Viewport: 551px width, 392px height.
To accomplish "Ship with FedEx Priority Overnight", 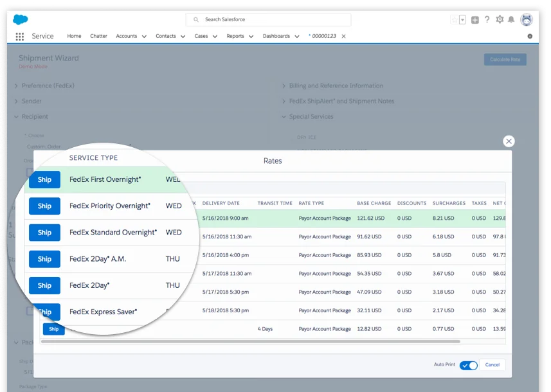I will tap(44, 206).
